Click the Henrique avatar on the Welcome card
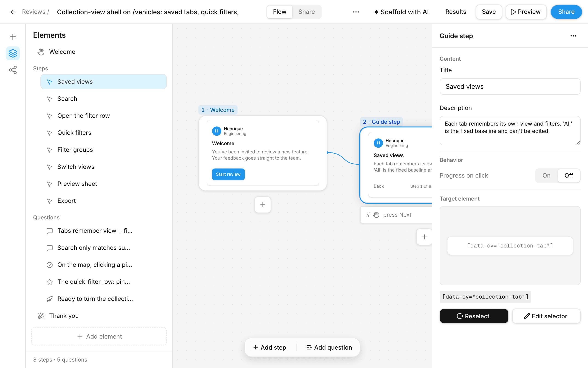Image resolution: width=588 pixels, height=368 pixels. click(217, 131)
